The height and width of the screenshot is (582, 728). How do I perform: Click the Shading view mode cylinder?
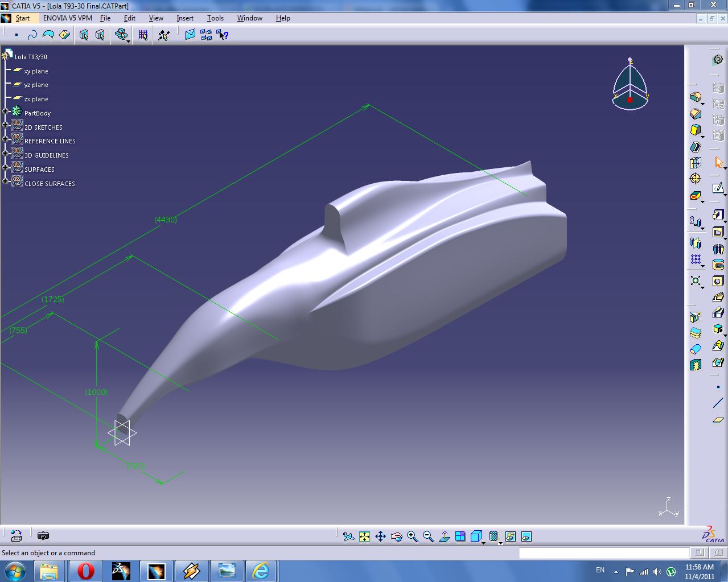click(x=493, y=536)
